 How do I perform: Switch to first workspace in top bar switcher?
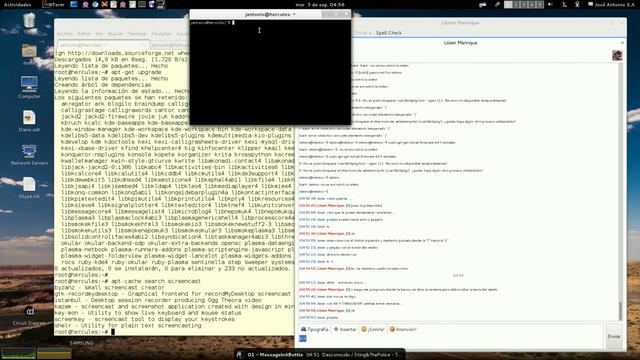(508, 4)
